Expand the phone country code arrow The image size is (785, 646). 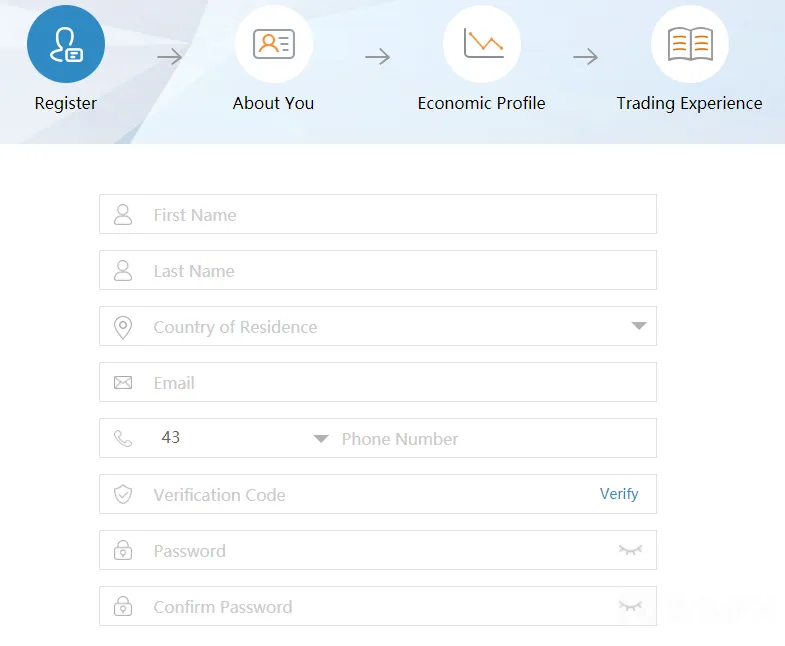[x=321, y=439]
